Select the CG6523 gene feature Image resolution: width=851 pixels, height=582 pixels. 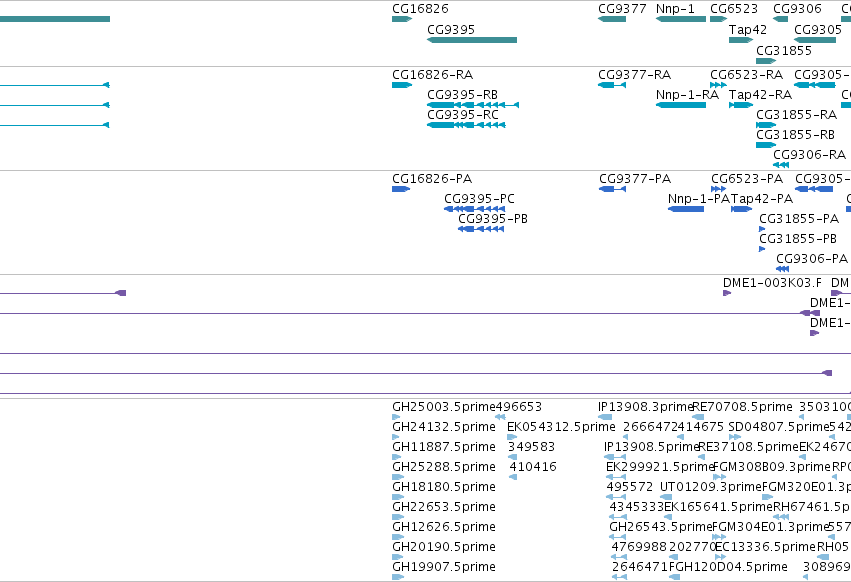(719, 19)
